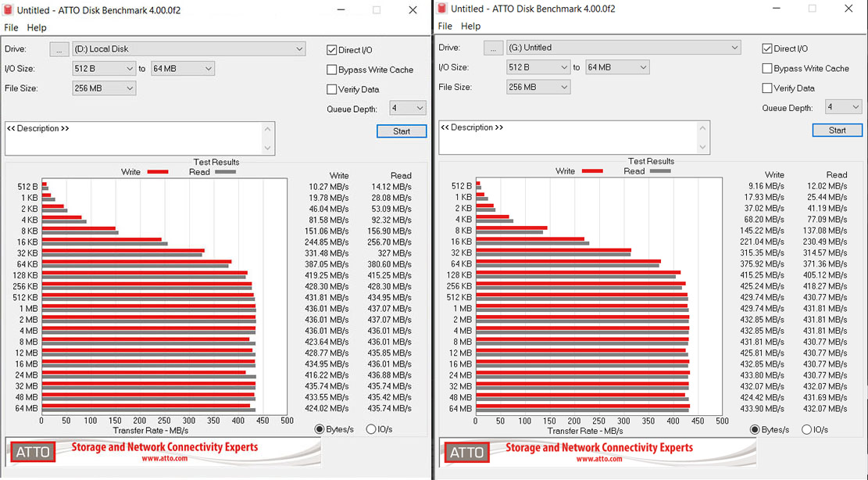Click the ATTO app icon in the D: Local Disk window title bar
Screen dimensions: 868x480
click(x=8, y=10)
